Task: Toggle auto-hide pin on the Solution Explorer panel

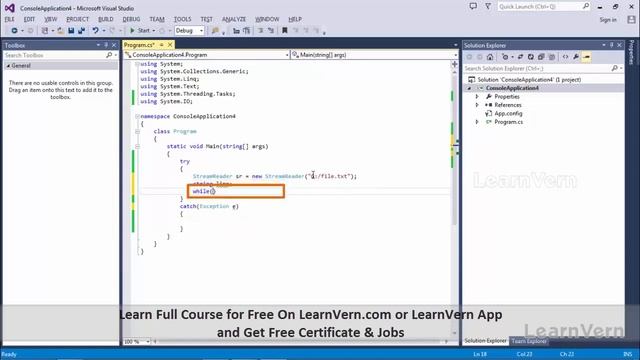Action: [x=611, y=45]
